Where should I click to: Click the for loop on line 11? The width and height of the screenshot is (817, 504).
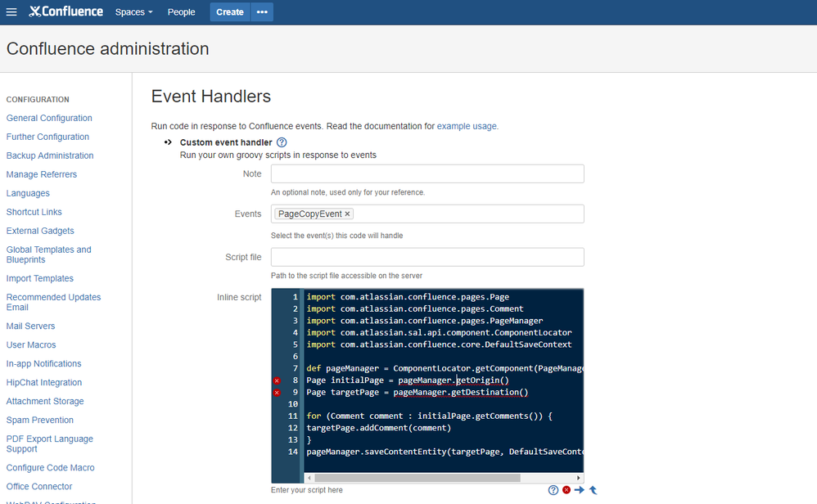coord(429,416)
